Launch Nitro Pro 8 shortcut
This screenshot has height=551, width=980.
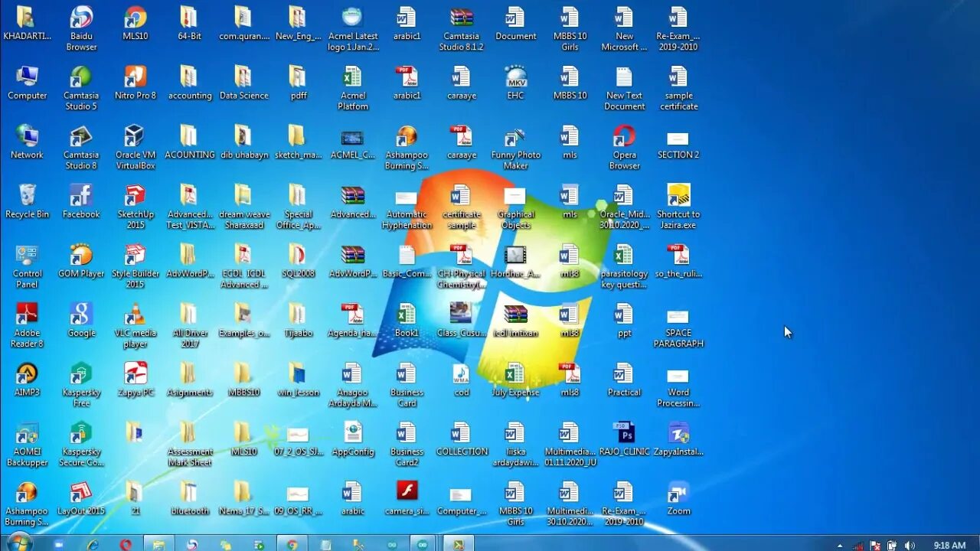[x=136, y=83]
